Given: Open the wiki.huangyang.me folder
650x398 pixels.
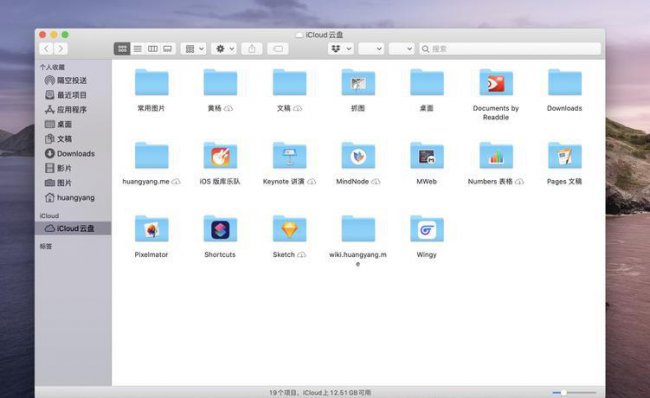Looking at the screenshot, I should (x=358, y=229).
